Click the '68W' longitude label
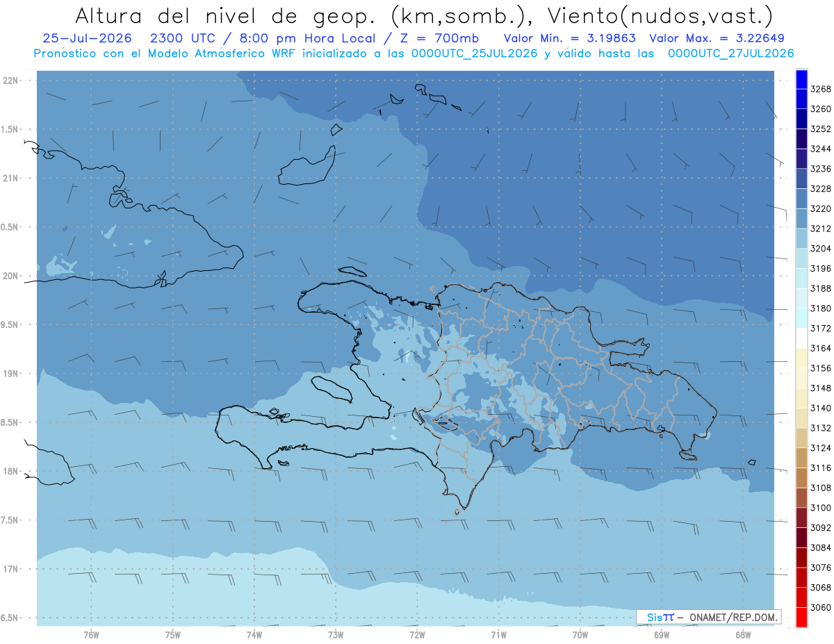834x644 pixels. [743, 634]
